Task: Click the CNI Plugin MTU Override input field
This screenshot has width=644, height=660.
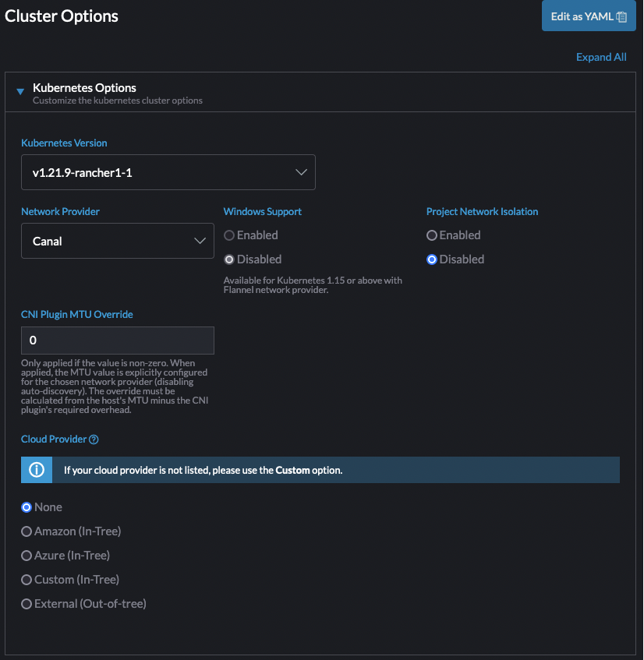Action: [x=117, y=341]
